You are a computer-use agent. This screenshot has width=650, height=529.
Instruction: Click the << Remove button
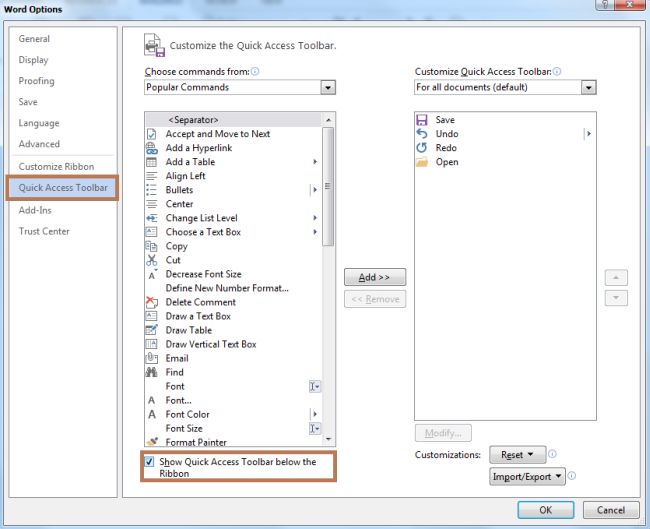(375, 299)
